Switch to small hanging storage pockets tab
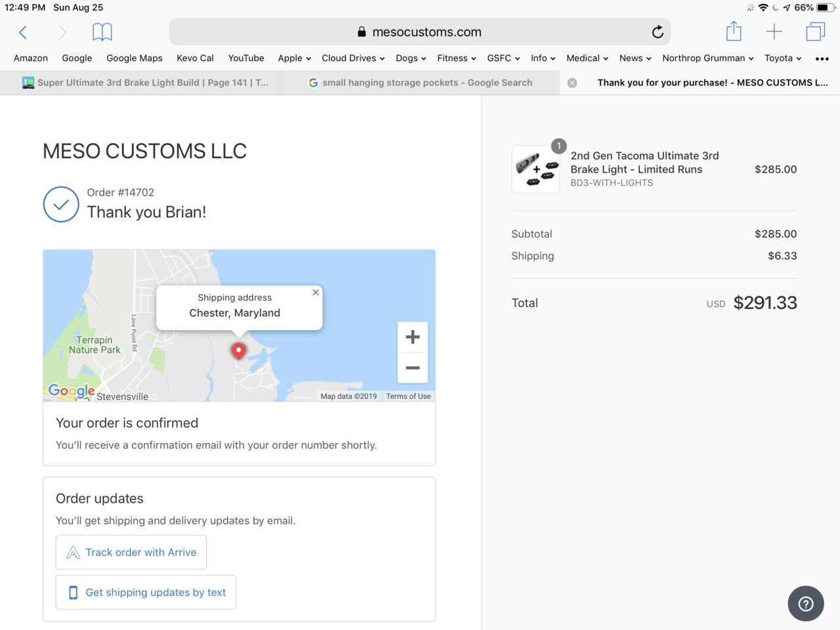The width and height of the screenshot is (840, 630). click(x=420, y=83)
